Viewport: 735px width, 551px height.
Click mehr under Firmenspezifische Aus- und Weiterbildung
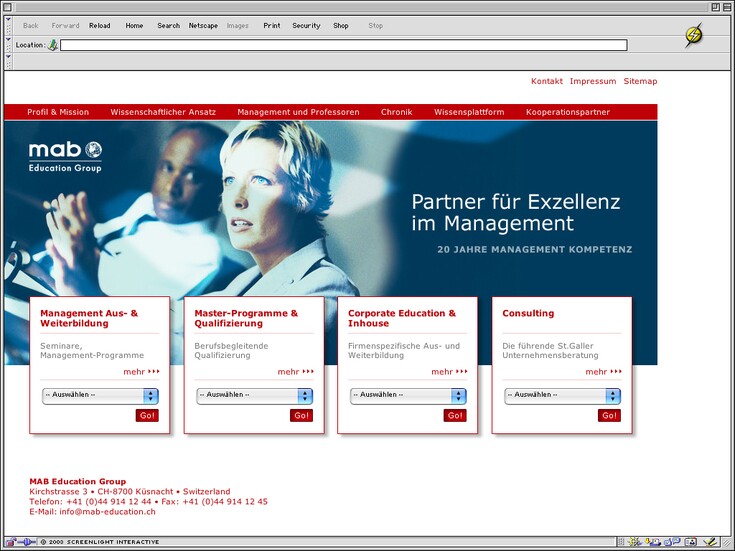tap(449, 372)
